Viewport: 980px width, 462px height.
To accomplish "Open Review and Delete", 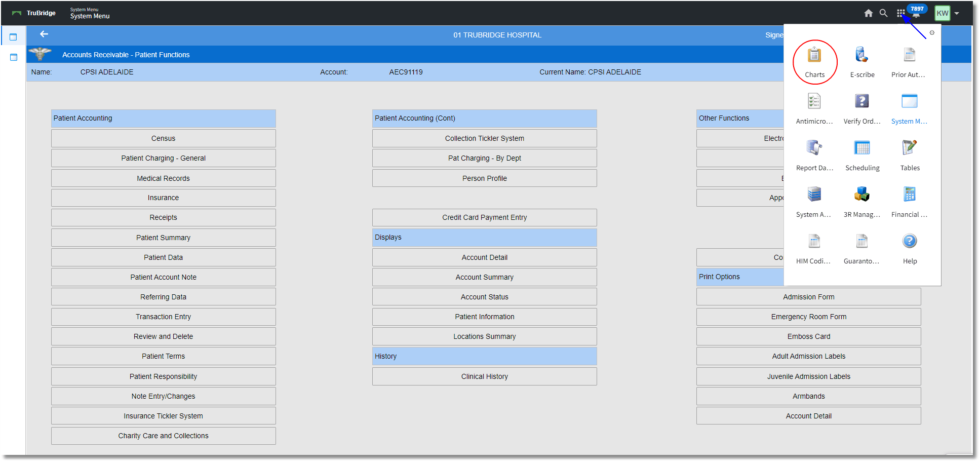I will 163,336.
